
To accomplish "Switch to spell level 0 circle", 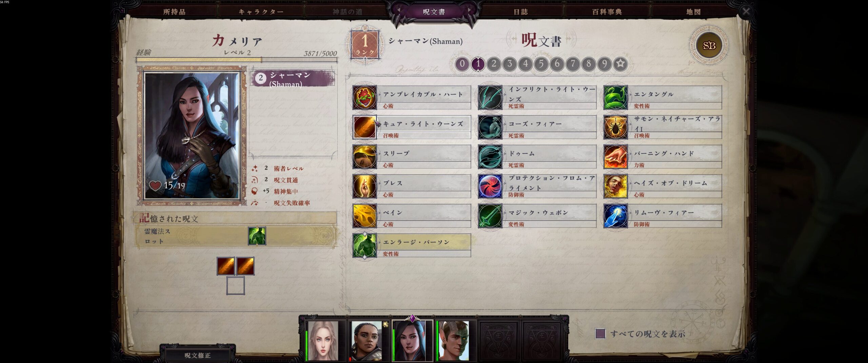I will (462, 64).
